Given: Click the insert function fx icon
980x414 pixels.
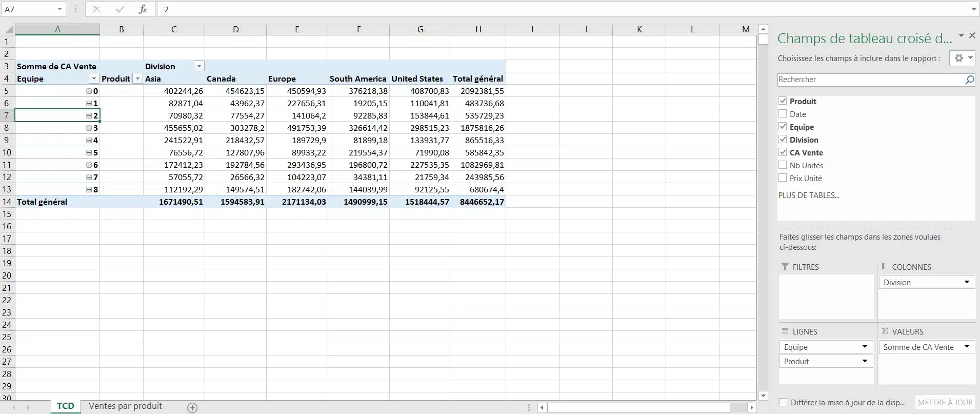Looking at the screenshot, I should coord(143,9).
